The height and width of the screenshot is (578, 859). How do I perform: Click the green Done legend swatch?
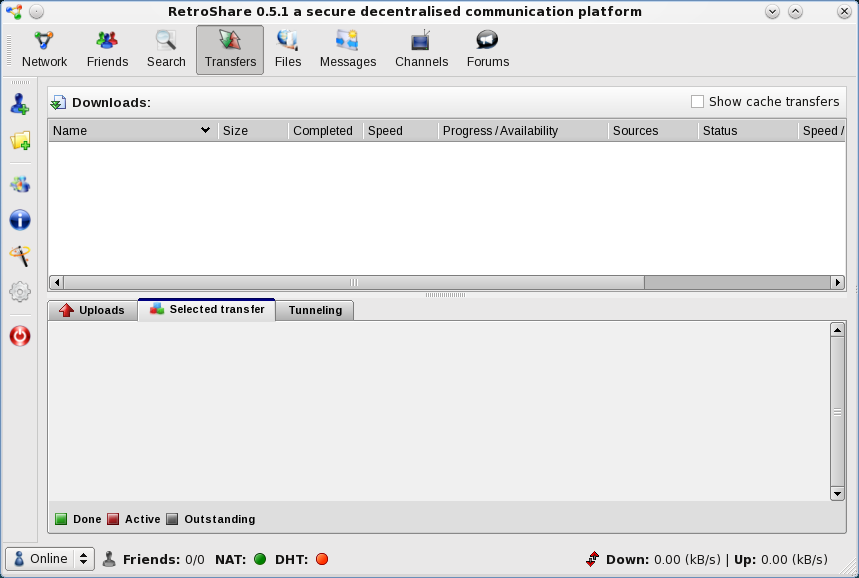click(61, 519)
